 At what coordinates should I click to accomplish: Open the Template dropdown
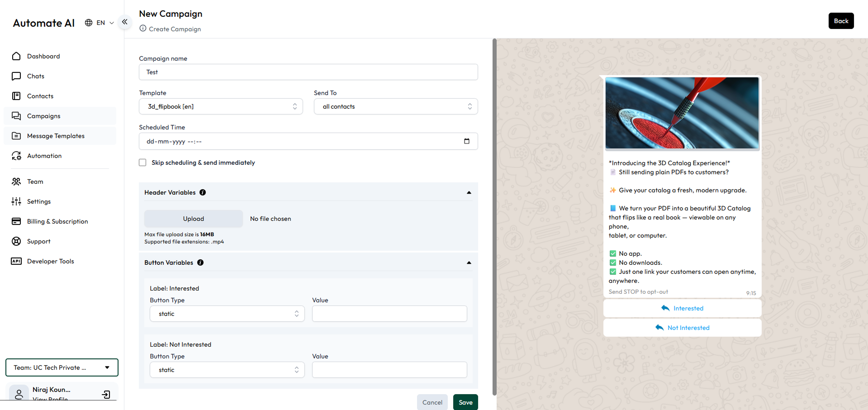pos(221,106)
